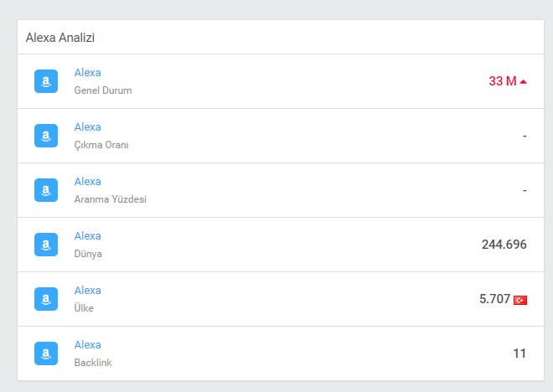Open the Alexa link above Dünya
The width and height of the screenshot is (553, 392).
[87, 236]
